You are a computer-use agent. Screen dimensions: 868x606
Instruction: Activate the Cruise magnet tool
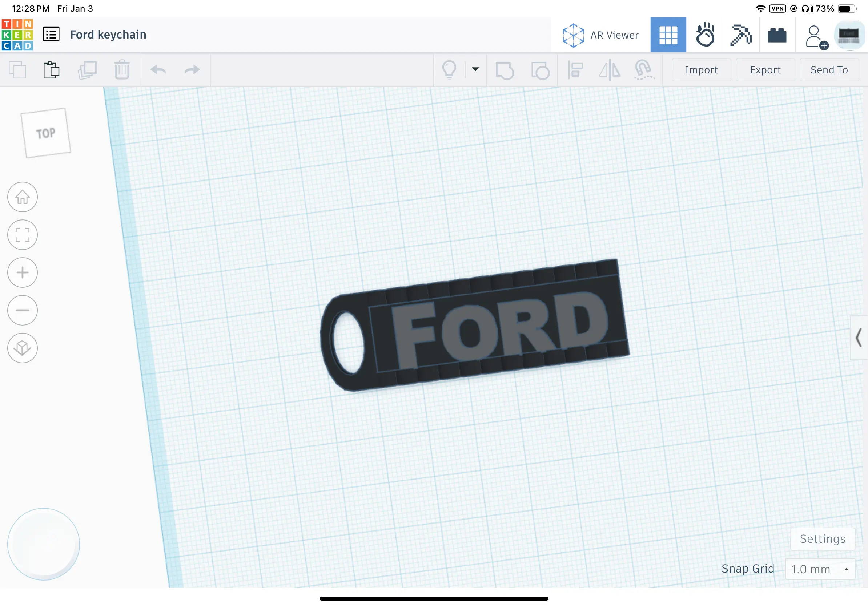coord(644,70)
